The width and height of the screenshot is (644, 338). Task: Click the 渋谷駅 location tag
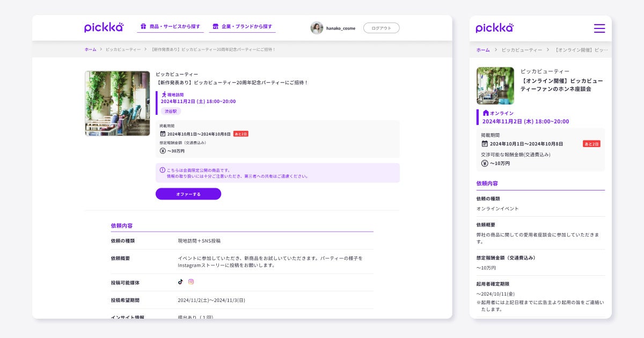click(171, 111)
